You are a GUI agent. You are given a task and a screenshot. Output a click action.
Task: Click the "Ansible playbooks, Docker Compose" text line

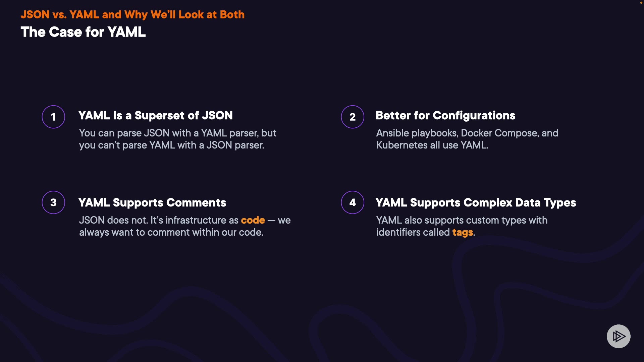tap(467, 133)
